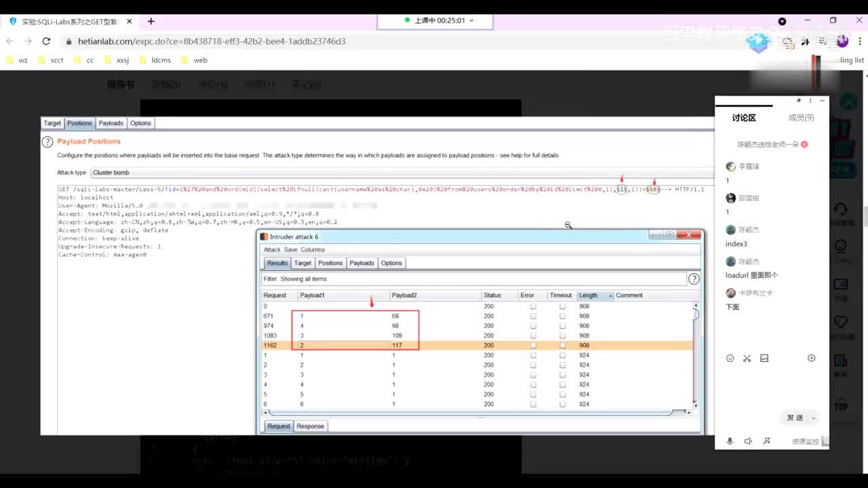
Task: Switch to 讨论区 discussion tab
Action: tap(744, 118)
